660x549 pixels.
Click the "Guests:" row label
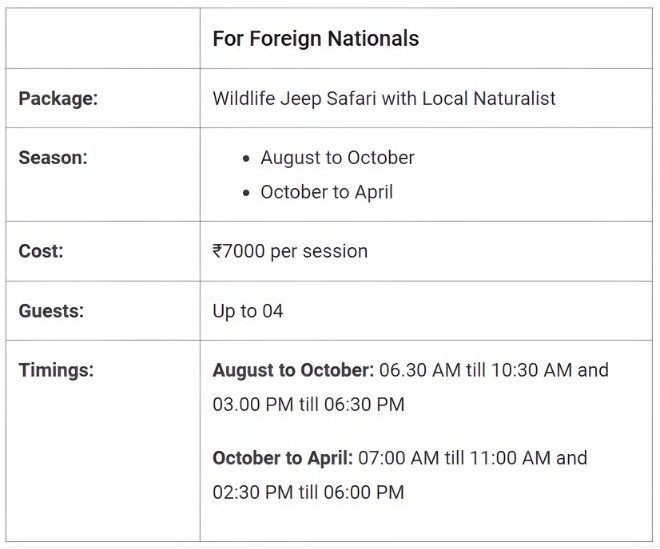pos(51,311)
